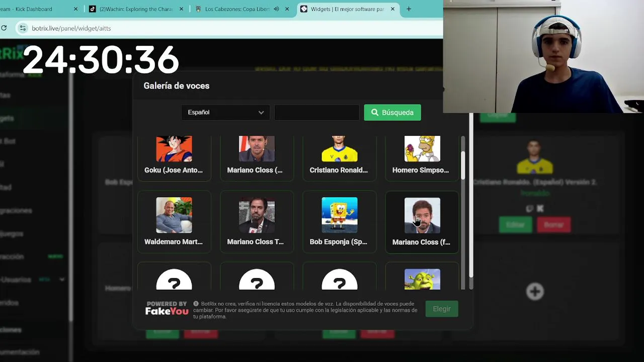Click the Homer Simpson character image
Viewport: 644px width, 362px height.
422,148
